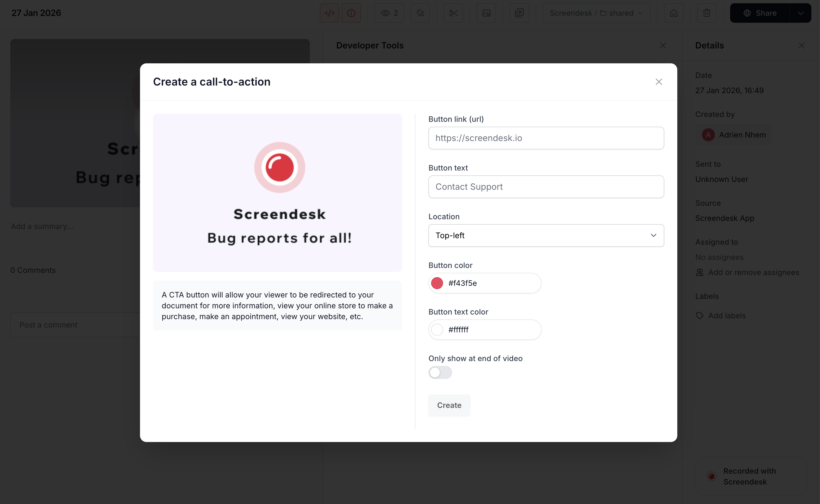Toggle the views eye counter
The height and width of the screenshot is (504, 820).
pos(389,13)
